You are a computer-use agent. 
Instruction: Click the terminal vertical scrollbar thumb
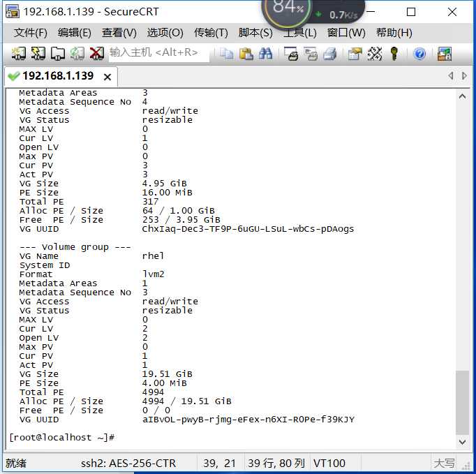[x=462, y=403]
